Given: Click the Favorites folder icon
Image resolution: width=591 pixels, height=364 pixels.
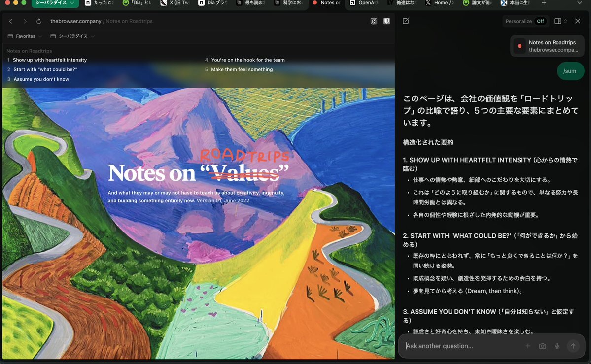Looking at the screenshot, I should point(10,36).
